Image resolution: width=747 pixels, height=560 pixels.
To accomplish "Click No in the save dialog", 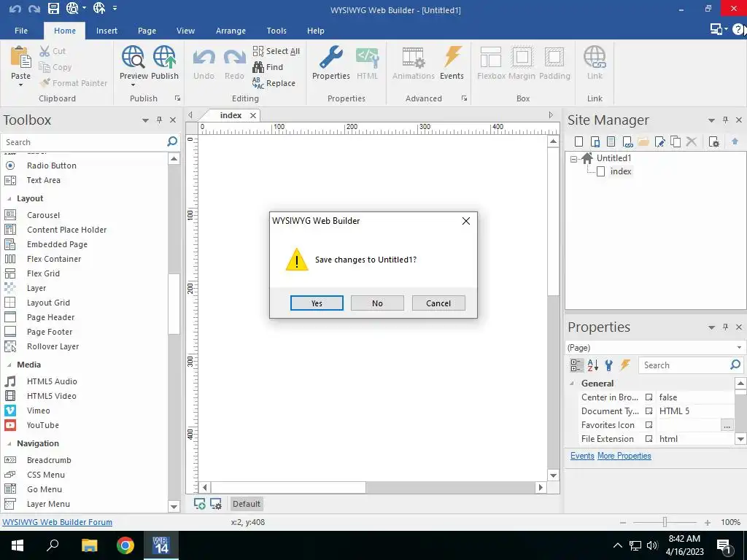I will 377,303.
